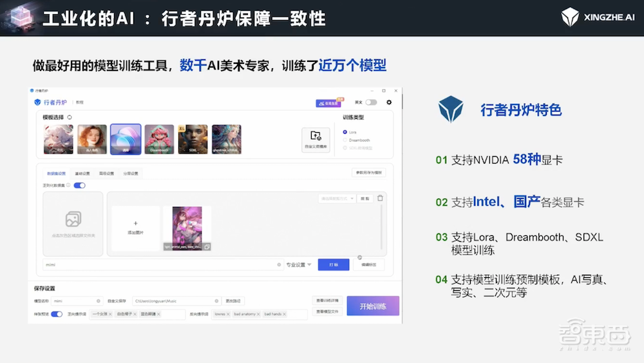Expand the 专业设置 dropdown

tap(299, 265)
